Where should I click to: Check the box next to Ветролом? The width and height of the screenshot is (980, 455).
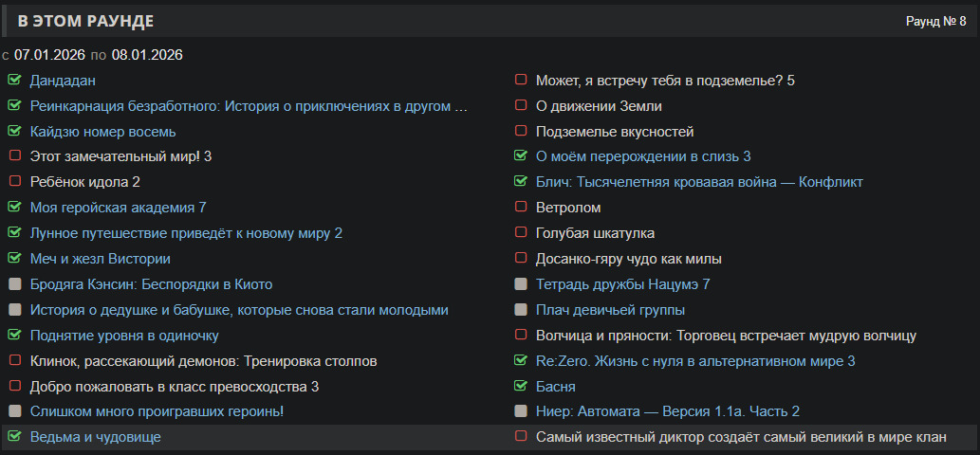521,208
